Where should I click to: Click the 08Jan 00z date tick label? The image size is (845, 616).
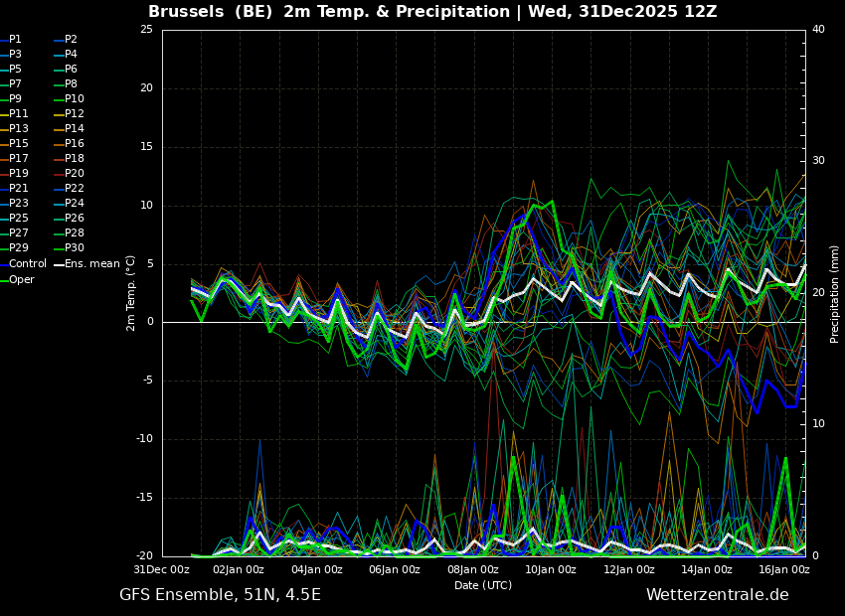(x=472, y=569)
